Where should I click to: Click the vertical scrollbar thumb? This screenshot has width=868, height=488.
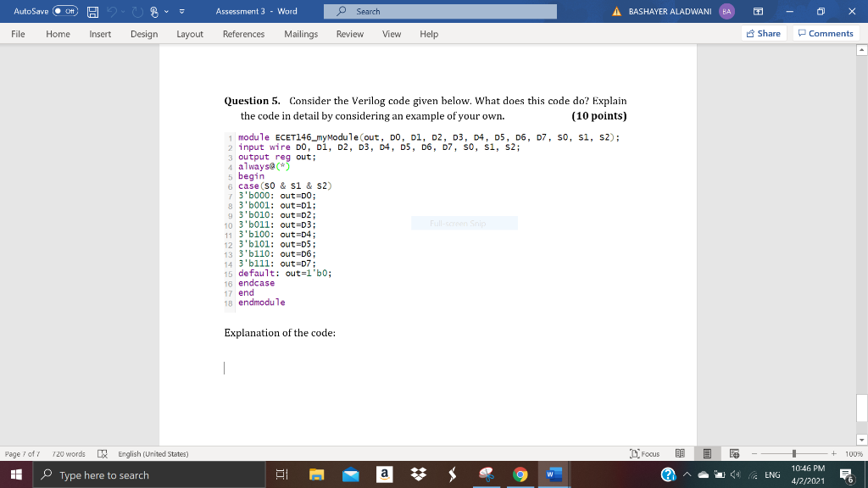[x=861, y=408]
